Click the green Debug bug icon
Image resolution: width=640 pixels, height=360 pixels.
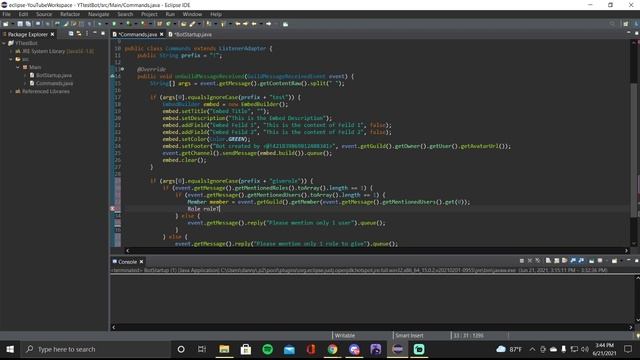point(99,24)
